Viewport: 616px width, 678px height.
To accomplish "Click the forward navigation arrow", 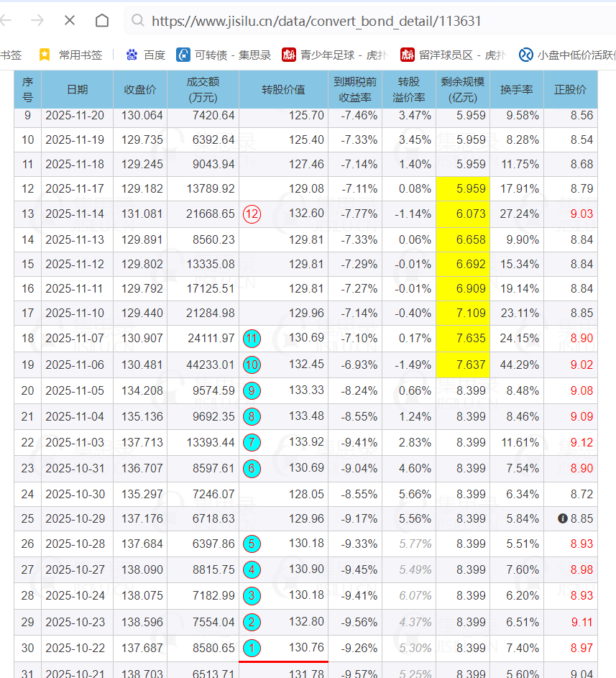I will tap(37, 21).
